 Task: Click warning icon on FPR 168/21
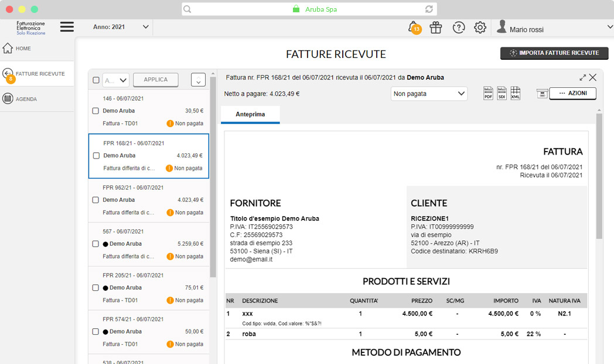[x=169, y=168]
